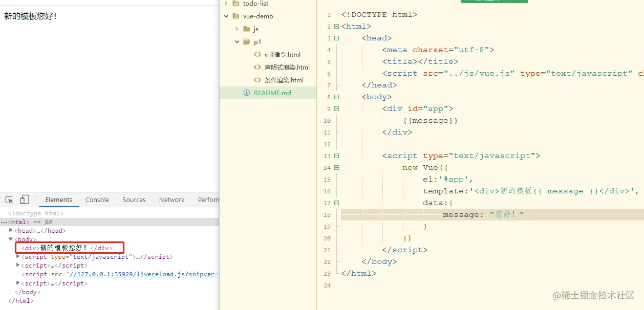This screenshot has height=310, width=644.
Task: Click the el:'#app' code line
Action: click(448, 179)
